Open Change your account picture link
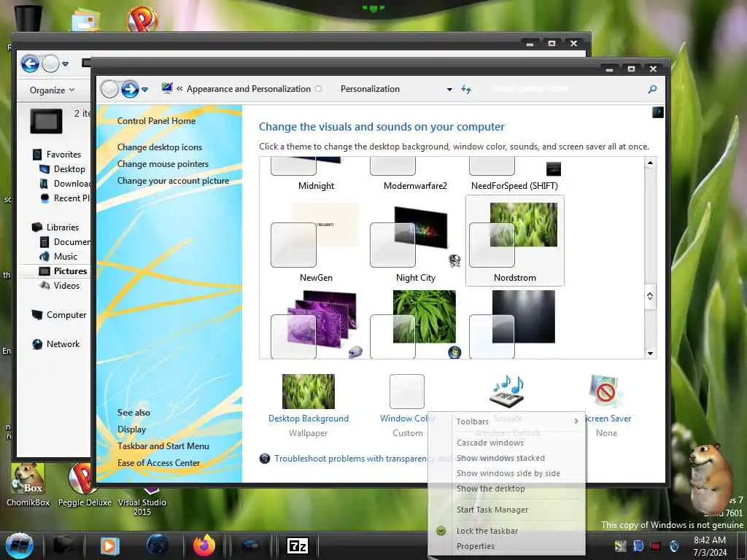The width and height of the screenshot is (747, 560). 173,181
